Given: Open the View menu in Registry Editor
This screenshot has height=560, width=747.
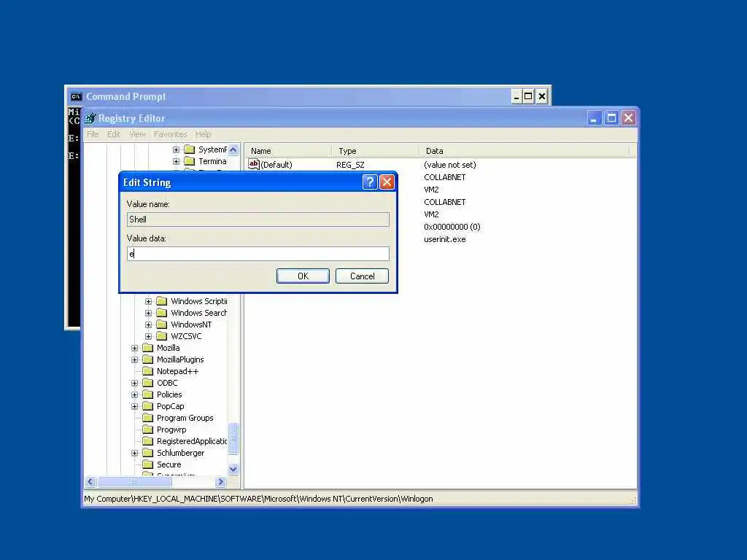Looking at the screenshot, I should [137, 134].
